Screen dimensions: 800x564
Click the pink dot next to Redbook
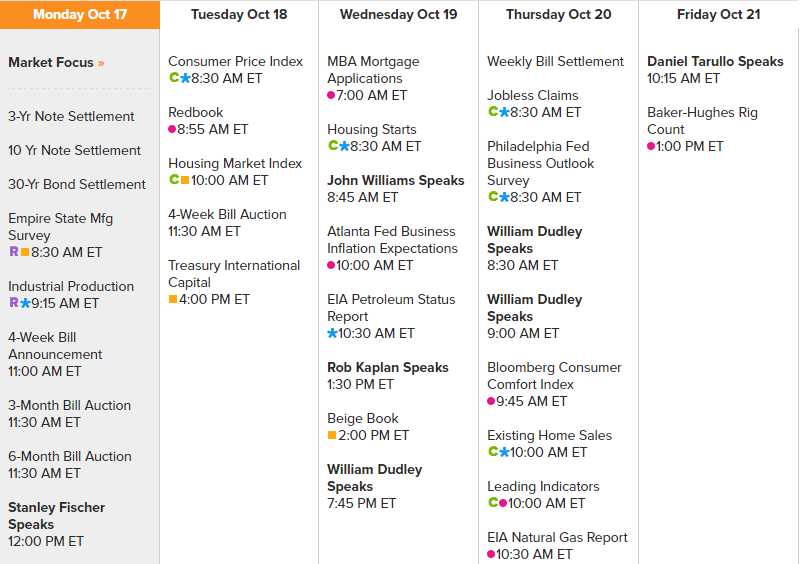[172, 129]
